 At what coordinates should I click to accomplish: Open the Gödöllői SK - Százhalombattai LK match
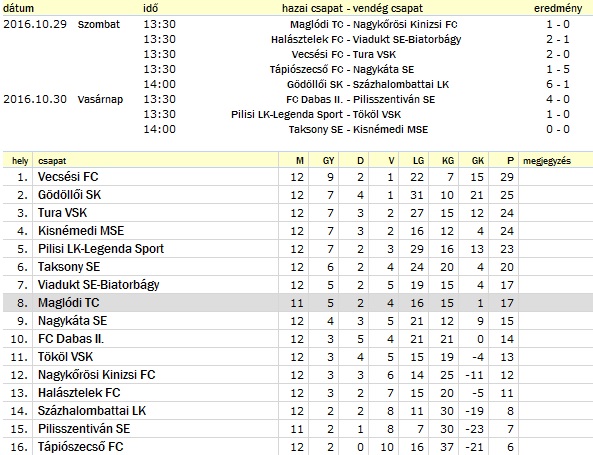point(368,84)
